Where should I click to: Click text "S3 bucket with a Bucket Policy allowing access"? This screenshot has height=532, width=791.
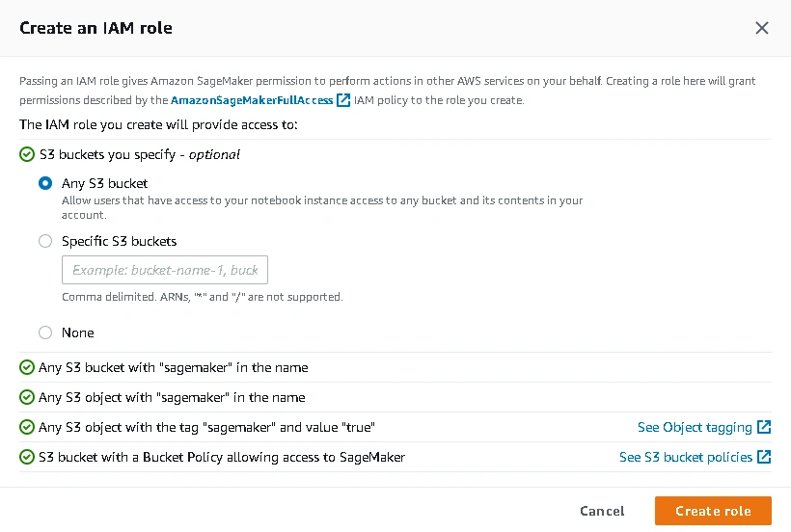point(222,457)
